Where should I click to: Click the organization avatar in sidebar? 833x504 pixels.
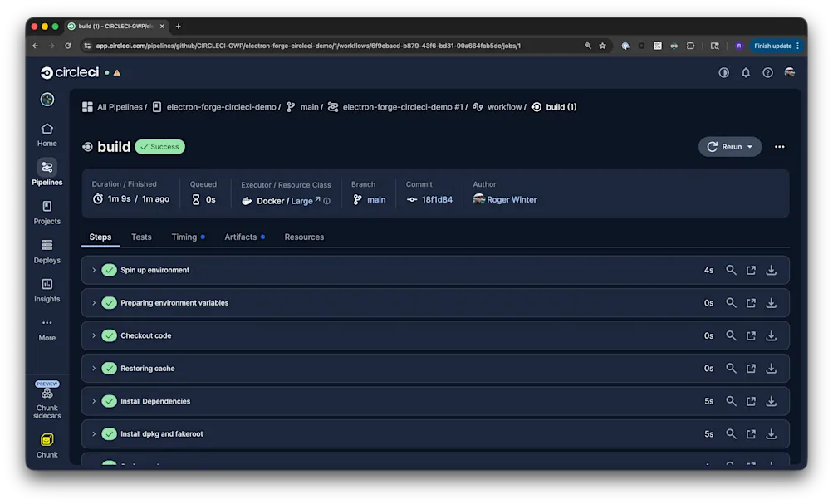point(47,100)
